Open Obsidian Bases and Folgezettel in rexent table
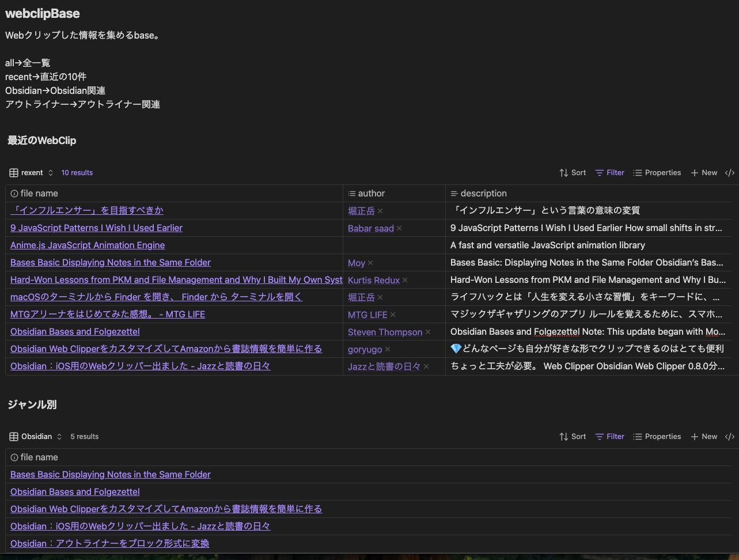The height and width of the screenshot is (560, 739). (75, 332)
